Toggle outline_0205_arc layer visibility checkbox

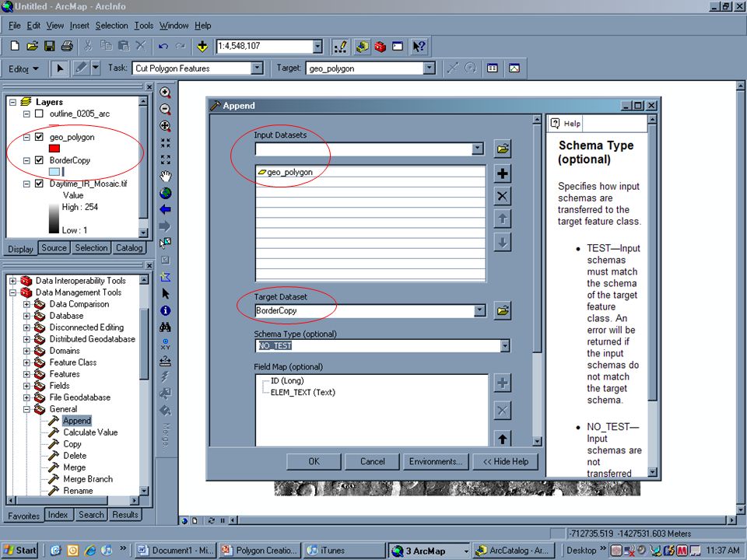(39, 114)
